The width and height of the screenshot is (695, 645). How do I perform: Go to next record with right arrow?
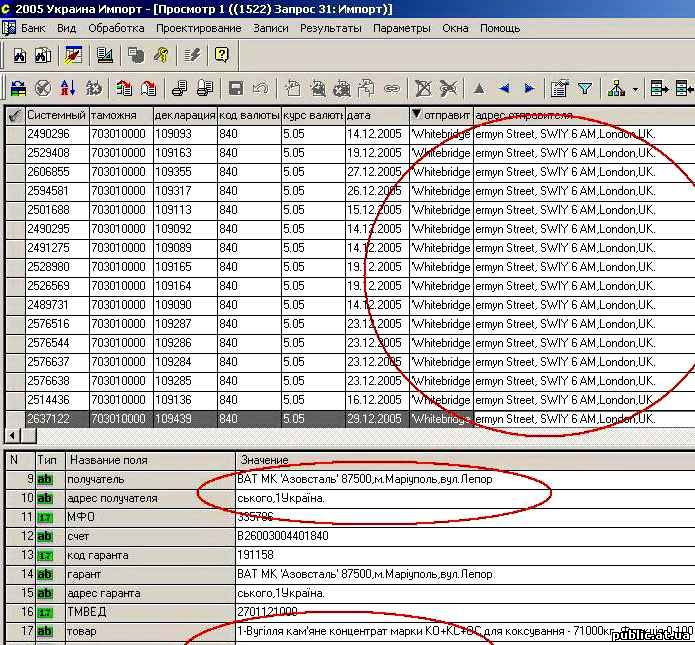(x=529, y=89)
